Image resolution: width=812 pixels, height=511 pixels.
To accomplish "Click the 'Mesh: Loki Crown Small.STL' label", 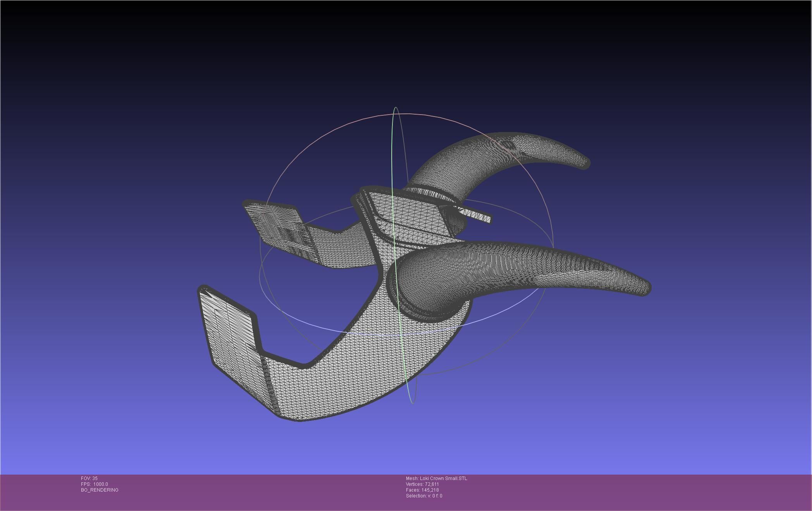I will pyautogui.click(x=437, y=478).
